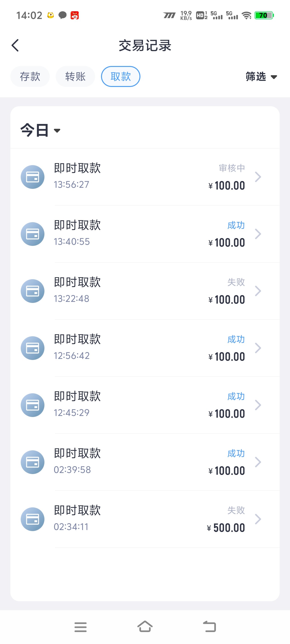Open the recent apps menu icon
This screenshot has height=644, width=290.
80,627
